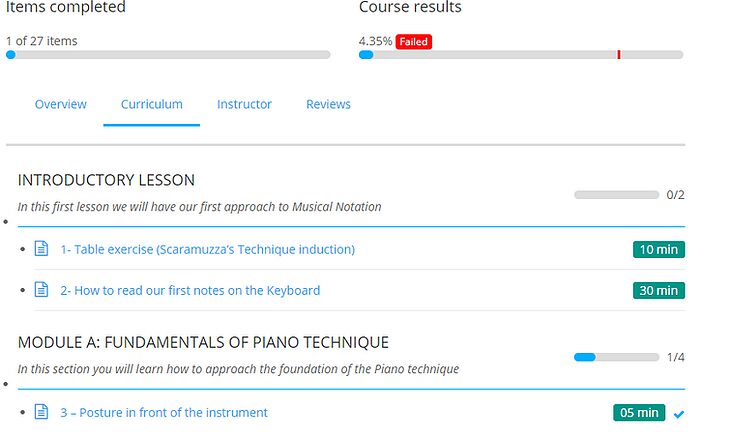Go to the Reviews tab
This screenshot has width=733, height=432.
point(328,104)
